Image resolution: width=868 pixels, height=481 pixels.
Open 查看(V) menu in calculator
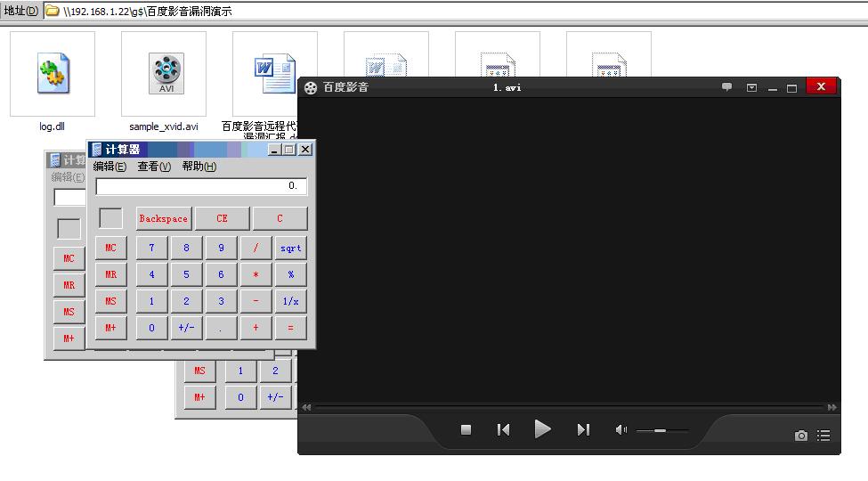coord(154,167)
